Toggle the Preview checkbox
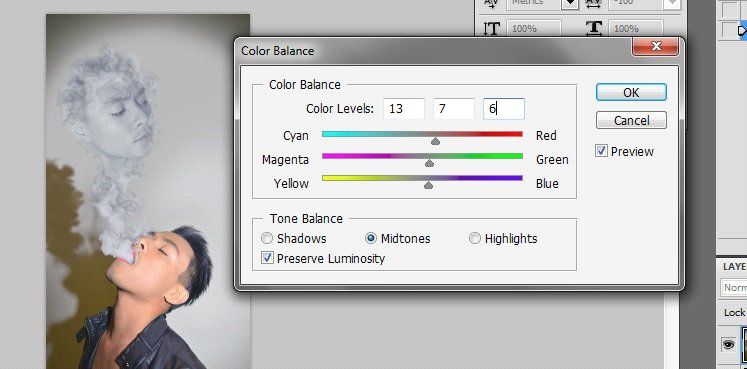747x369 pixels. 601,151
